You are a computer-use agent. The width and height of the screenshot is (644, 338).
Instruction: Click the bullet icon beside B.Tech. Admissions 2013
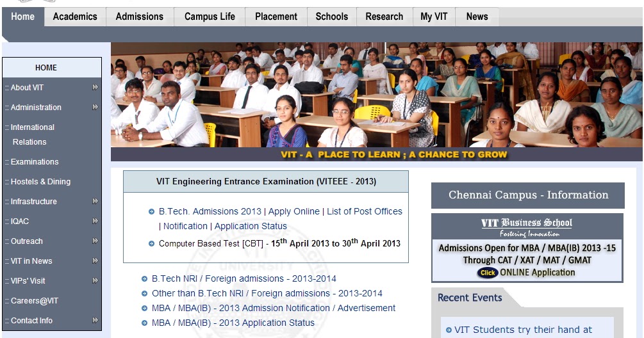(152, 212)
